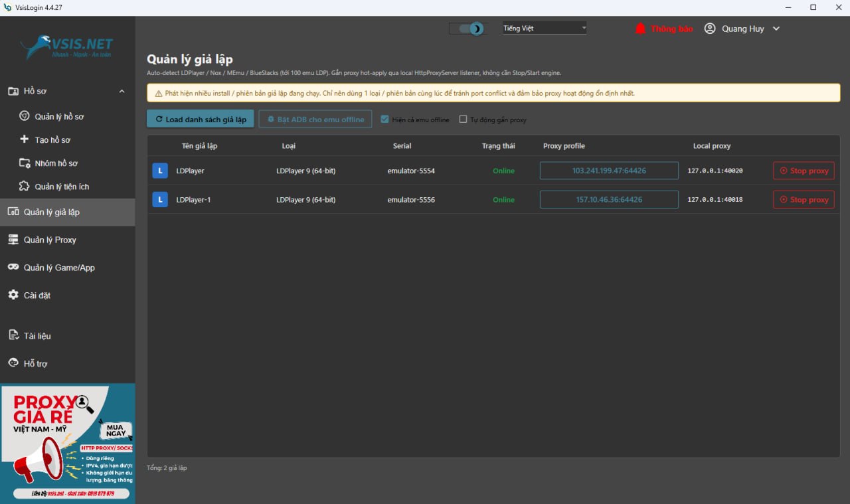Click Online status for LDPlayer-1 row
Screen dimensions: 850x504
click(x=503, y=200)
